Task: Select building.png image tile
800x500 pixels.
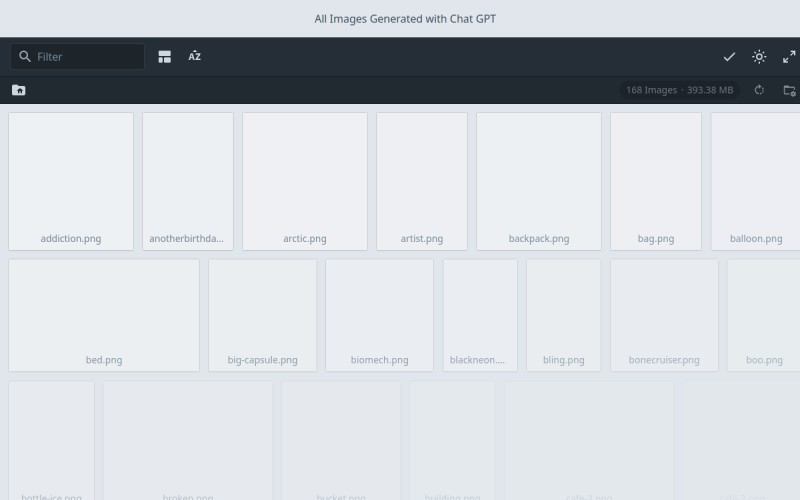Action: (x=453, y=441)
